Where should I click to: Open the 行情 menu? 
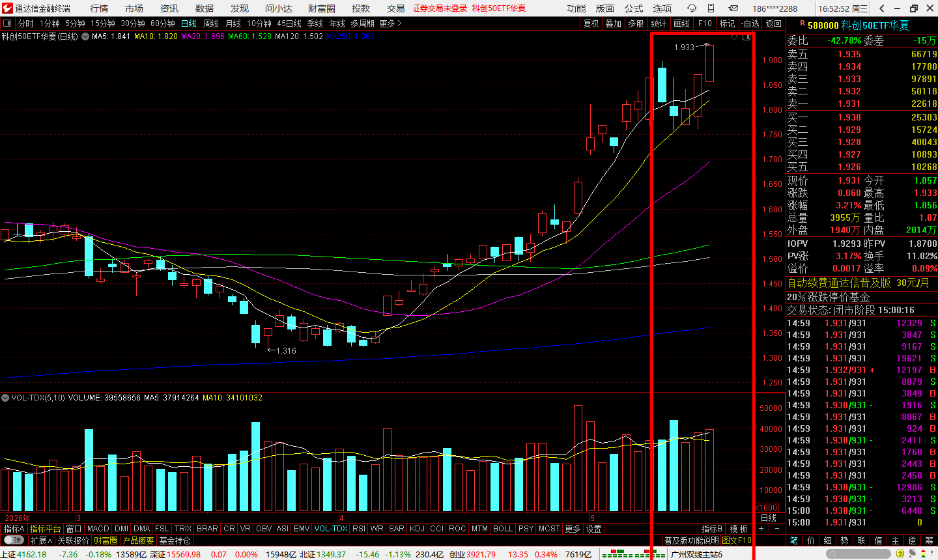[x=99, y=8]
